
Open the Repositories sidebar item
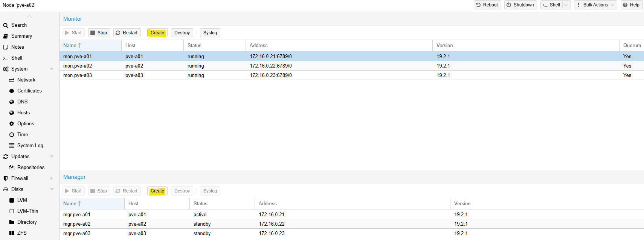click(31, 168)
